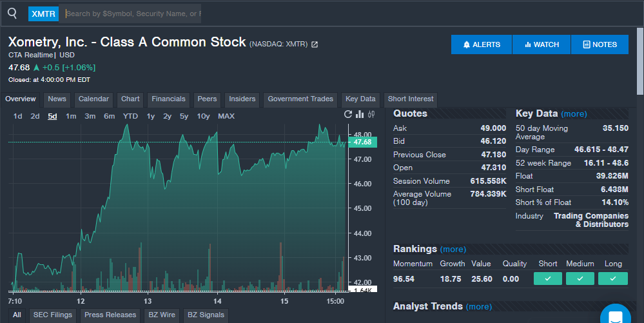Select the 5d chart range
644x323 pixels.
pos(52,116)
